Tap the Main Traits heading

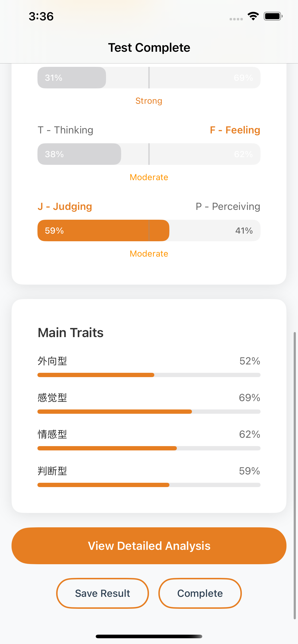[x=70, y=333]
